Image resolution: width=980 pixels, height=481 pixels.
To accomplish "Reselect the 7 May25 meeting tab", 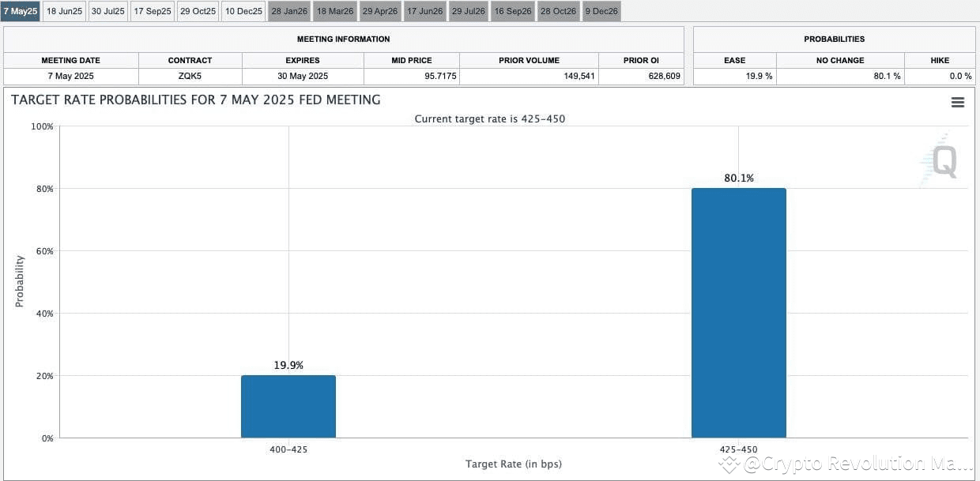I will pos(20,10).
